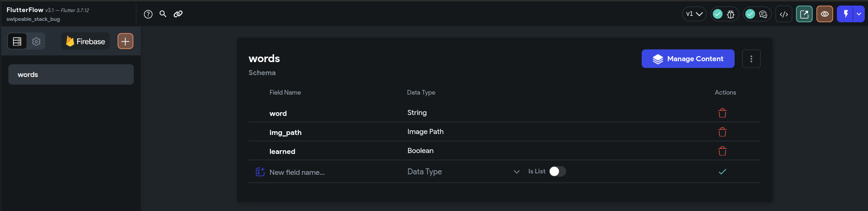Open the help question mark icon

click(x=148, y=14)
